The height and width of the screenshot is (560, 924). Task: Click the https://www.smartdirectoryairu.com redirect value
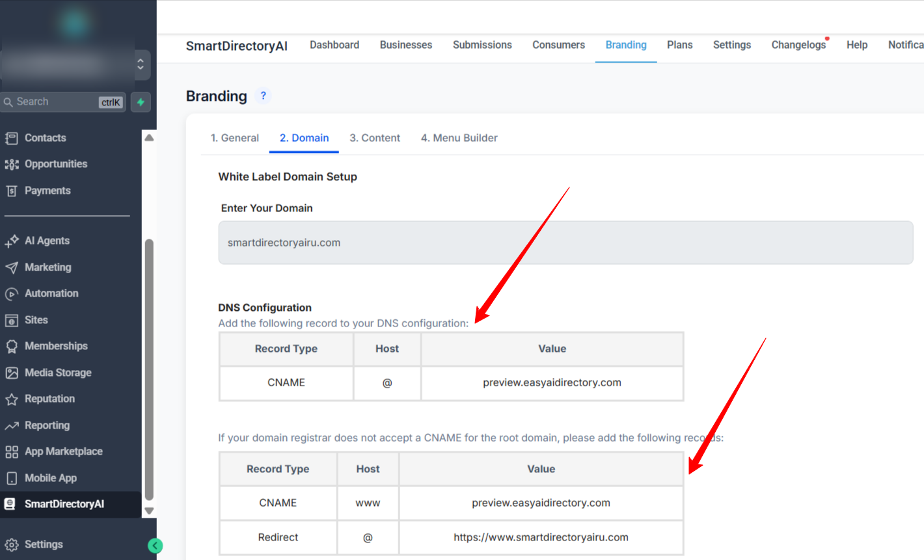click(541, 537)
